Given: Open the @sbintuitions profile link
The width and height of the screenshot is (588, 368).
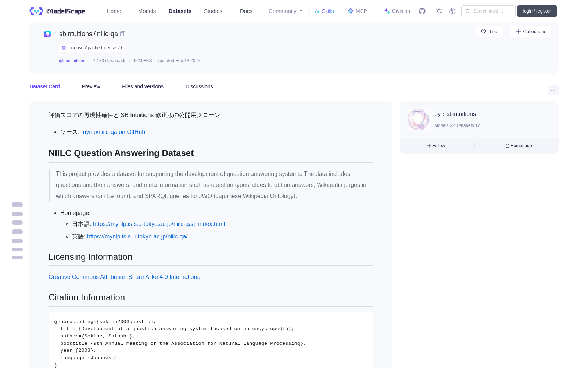Looking at the screenshot, I should tap(72, 61).
